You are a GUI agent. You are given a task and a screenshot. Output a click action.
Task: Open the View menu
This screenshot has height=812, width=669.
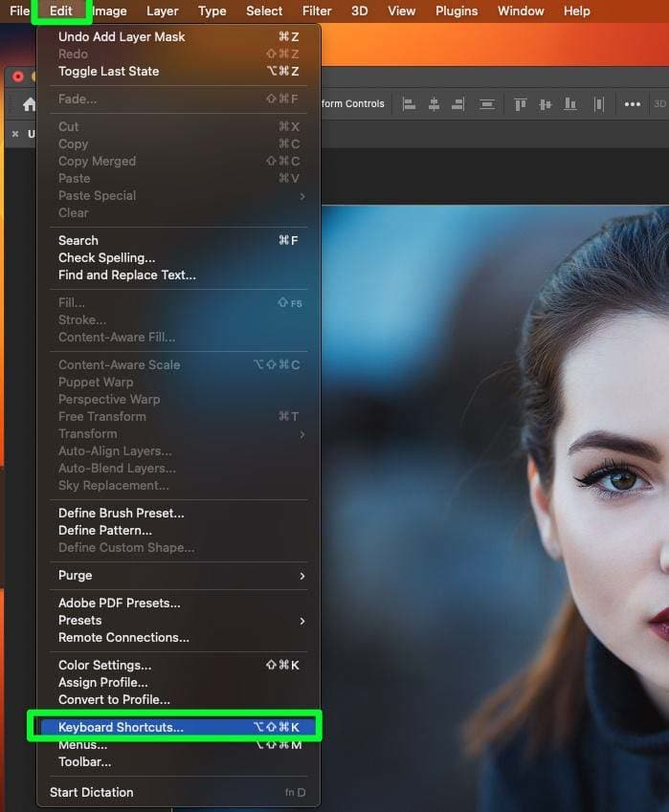click(x=402, y=11)
